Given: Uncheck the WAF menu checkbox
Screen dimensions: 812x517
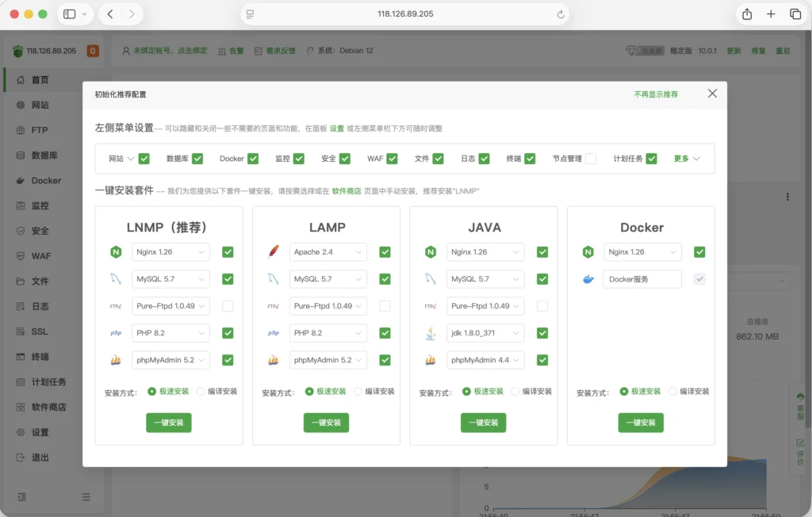Looking at the screenshot, I should [x=392, y=159].
